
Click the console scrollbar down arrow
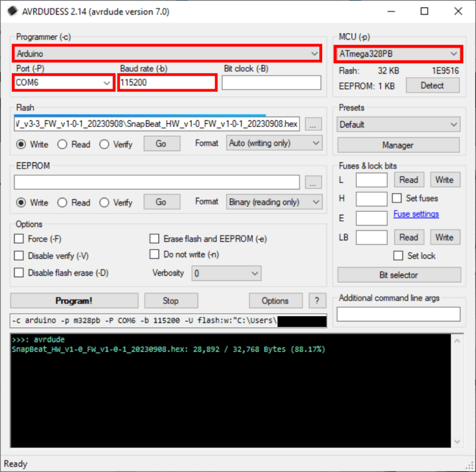point(457,441)
